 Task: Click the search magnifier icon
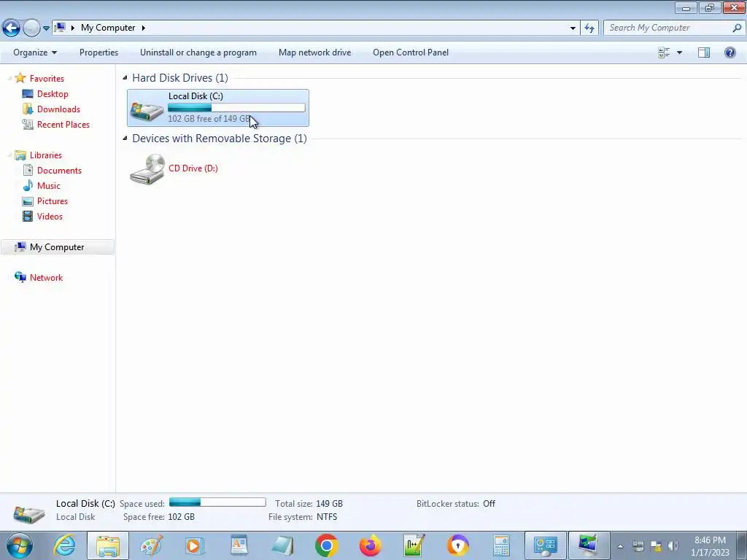(x=737, y=28)
